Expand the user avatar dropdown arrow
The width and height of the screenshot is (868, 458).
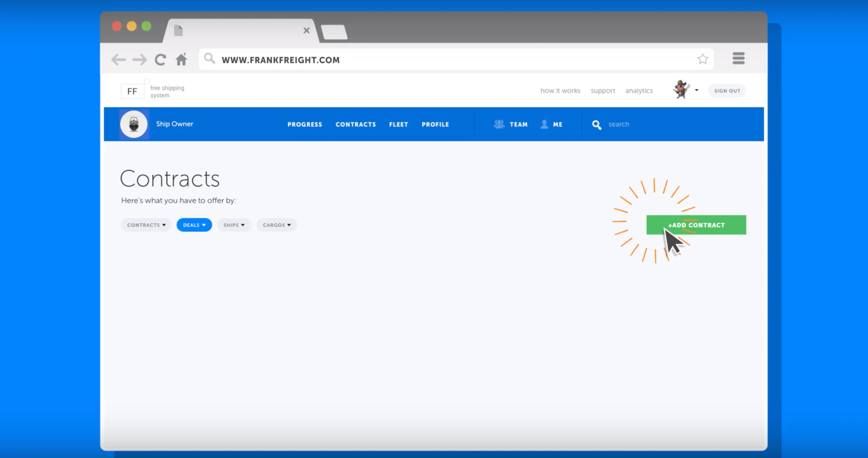tap(697, 90)
